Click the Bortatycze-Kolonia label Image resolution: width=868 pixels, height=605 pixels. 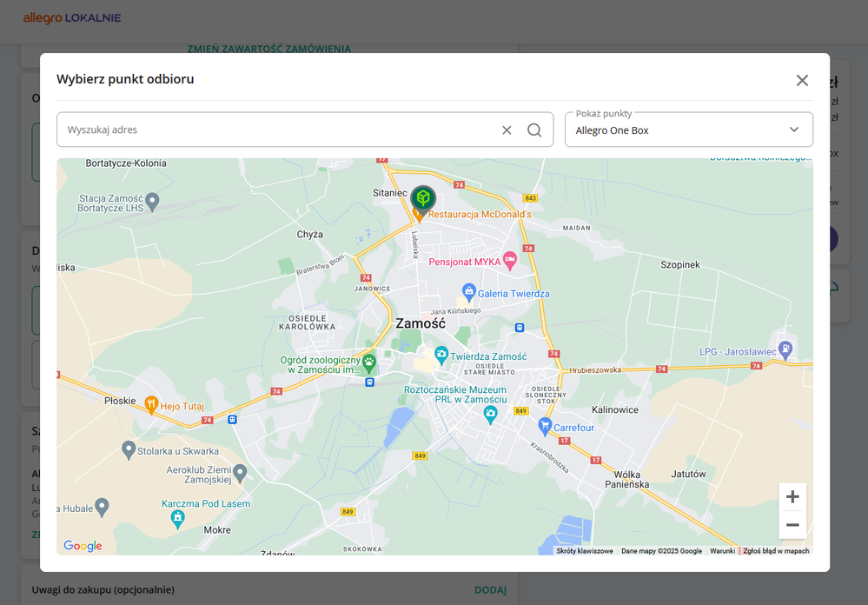click(x=126, y=163)
